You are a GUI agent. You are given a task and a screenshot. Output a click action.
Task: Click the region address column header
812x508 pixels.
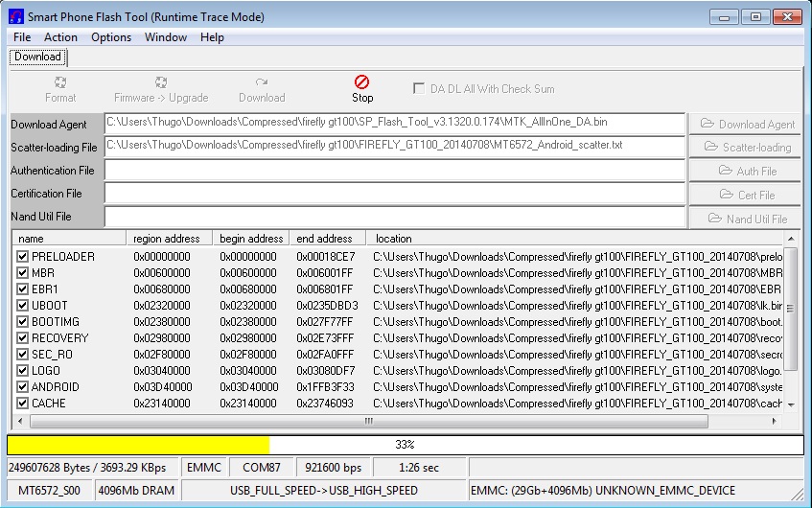pos(170,239)
